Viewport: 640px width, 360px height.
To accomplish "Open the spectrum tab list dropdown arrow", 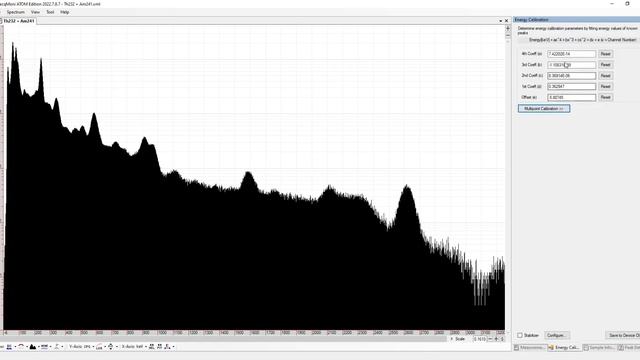I will 501,21.
